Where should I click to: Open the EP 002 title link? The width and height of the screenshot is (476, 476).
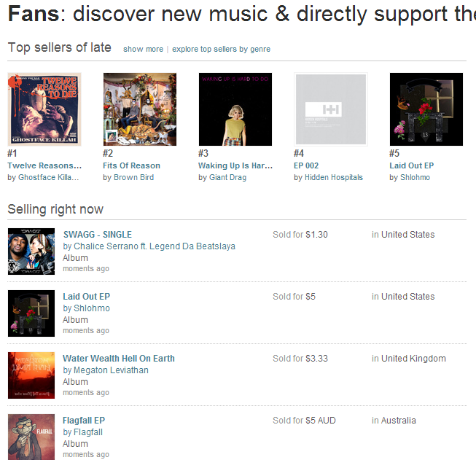coord(306,165)
